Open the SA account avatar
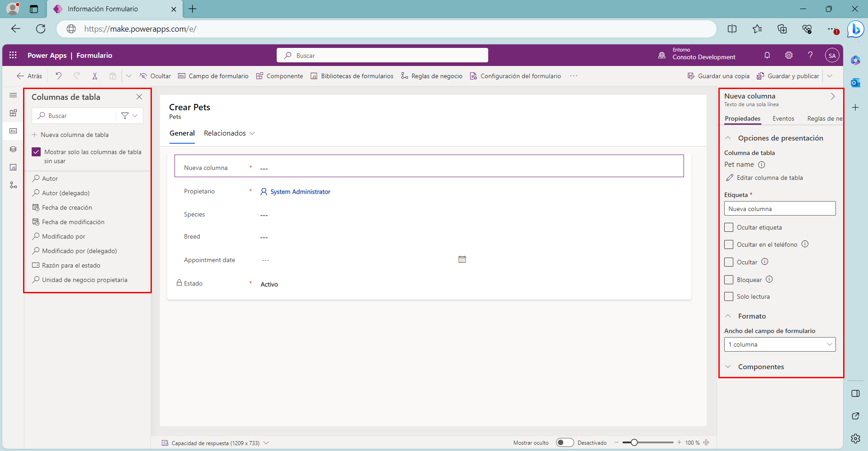 (x=832, y=56)
